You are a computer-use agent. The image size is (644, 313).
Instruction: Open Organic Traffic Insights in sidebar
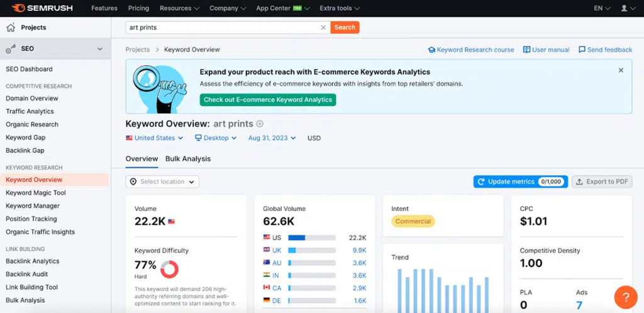click(40, 232)
